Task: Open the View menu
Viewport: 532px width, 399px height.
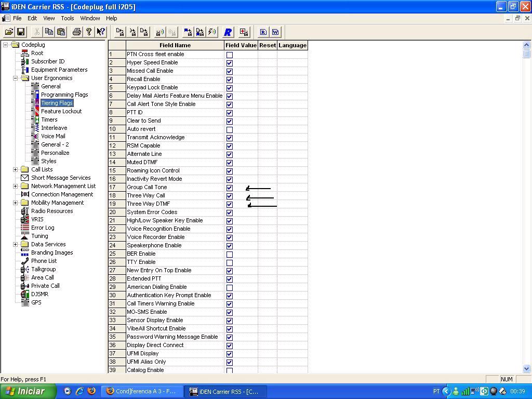Action: (x=49, y=18)
